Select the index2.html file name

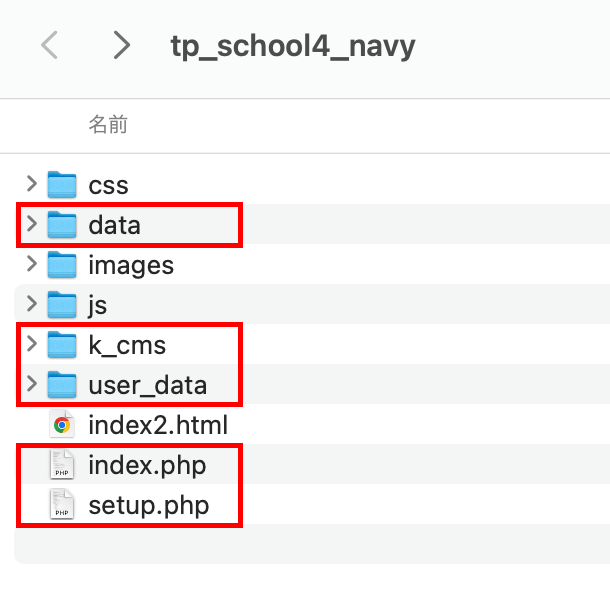tap(158, 425)
